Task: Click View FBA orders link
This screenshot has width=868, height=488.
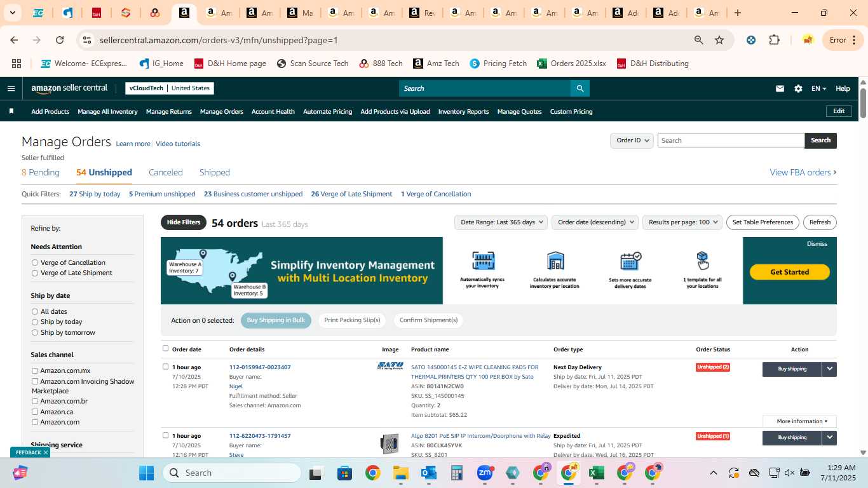Action: pyautogui.click(x=803, y=173)
